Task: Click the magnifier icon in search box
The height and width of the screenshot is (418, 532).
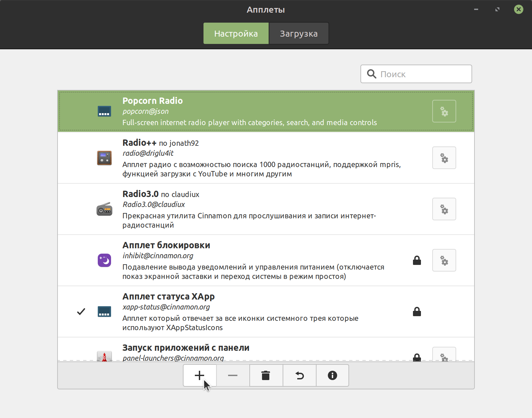Action: (371, 74)
